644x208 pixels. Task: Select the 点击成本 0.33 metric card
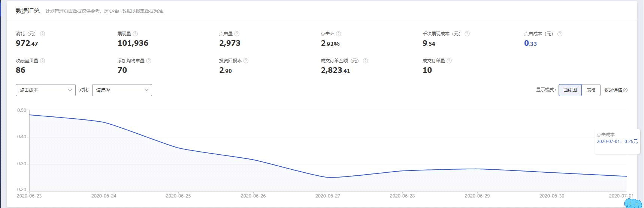[530, 43]
